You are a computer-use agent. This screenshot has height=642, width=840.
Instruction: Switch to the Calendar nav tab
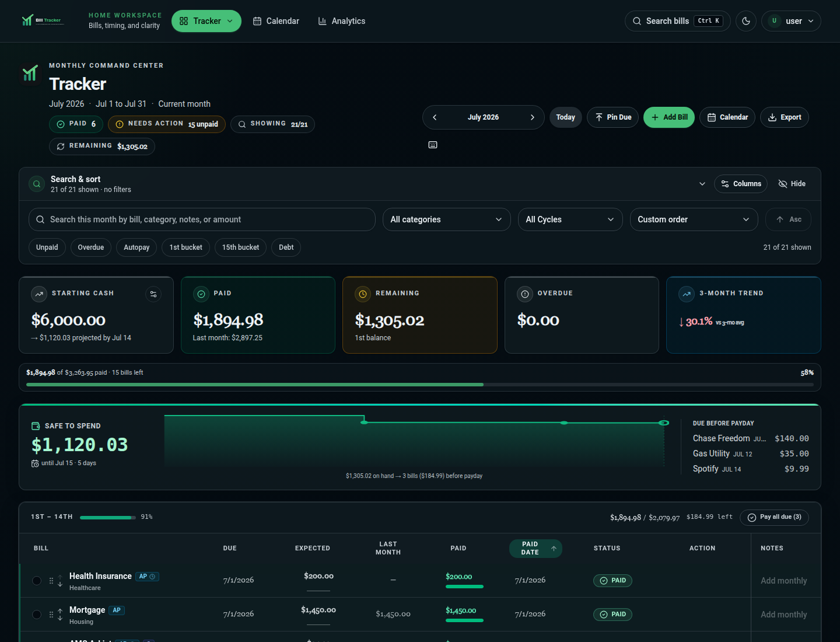pos(276,21)
